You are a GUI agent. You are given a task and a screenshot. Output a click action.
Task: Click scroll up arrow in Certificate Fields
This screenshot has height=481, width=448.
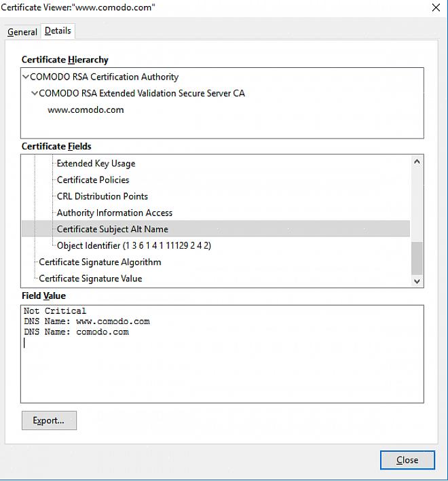[417, 162]
